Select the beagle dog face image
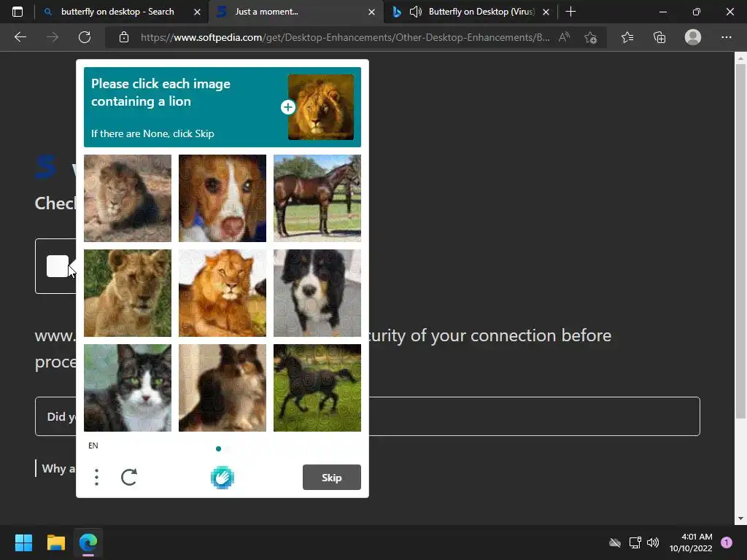This screenshot has width=747, height=560. (222, 198)
